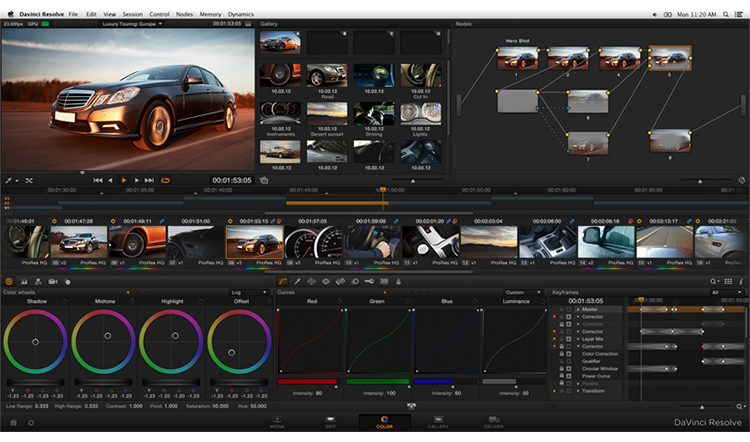Open the RGB Mixer palette icon
The width and height of the screenshot is (750, 442).
point(38,282)
